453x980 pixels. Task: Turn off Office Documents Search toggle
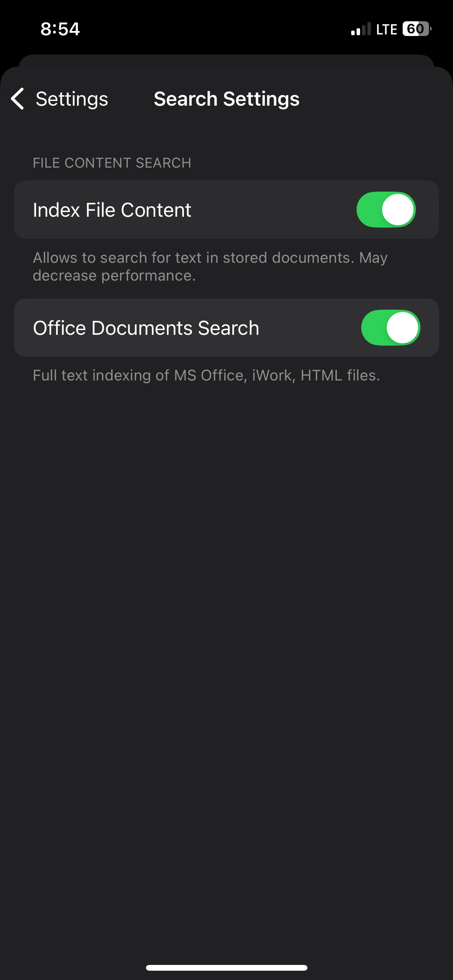click(x=390, y=328)
